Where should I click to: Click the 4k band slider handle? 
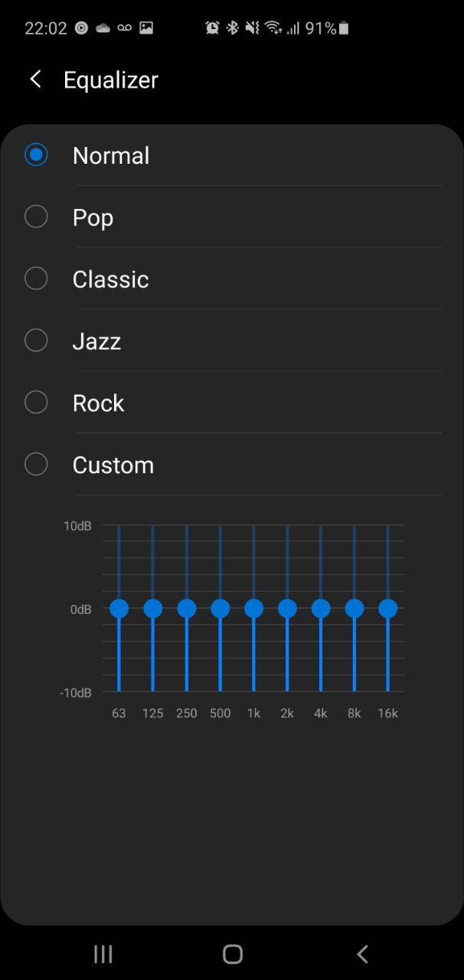click(x=321, y=609)
